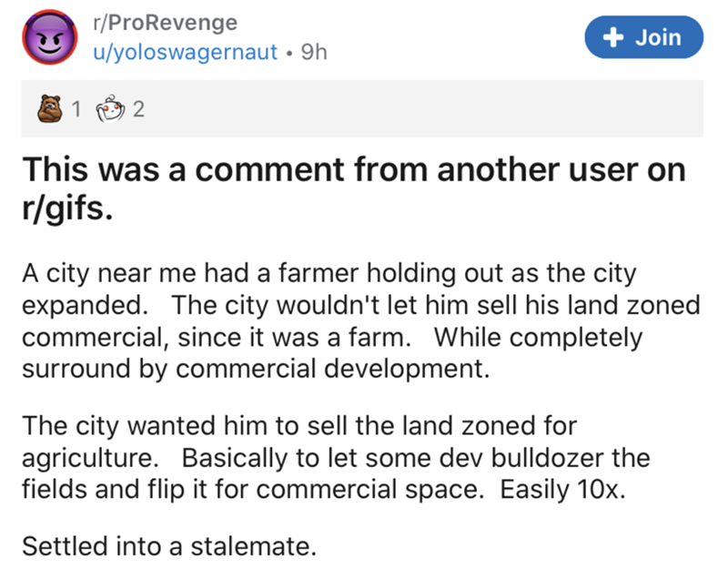
Task: Select the Snoo hugging award icon
Action: pyautogui.click(x=110, y=108)
